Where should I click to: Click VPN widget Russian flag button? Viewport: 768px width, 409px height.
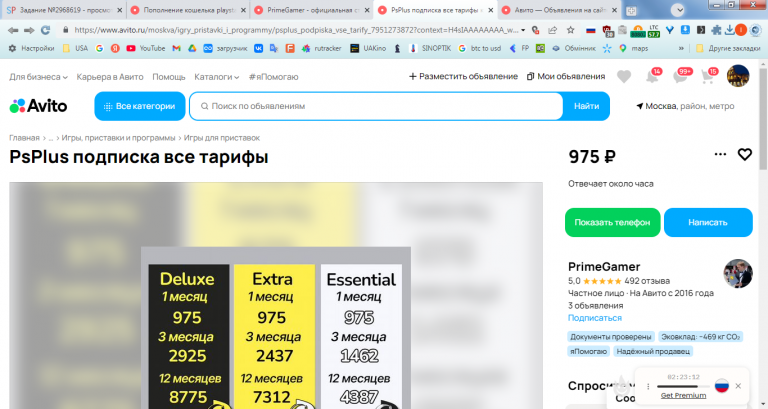(721, 386)
